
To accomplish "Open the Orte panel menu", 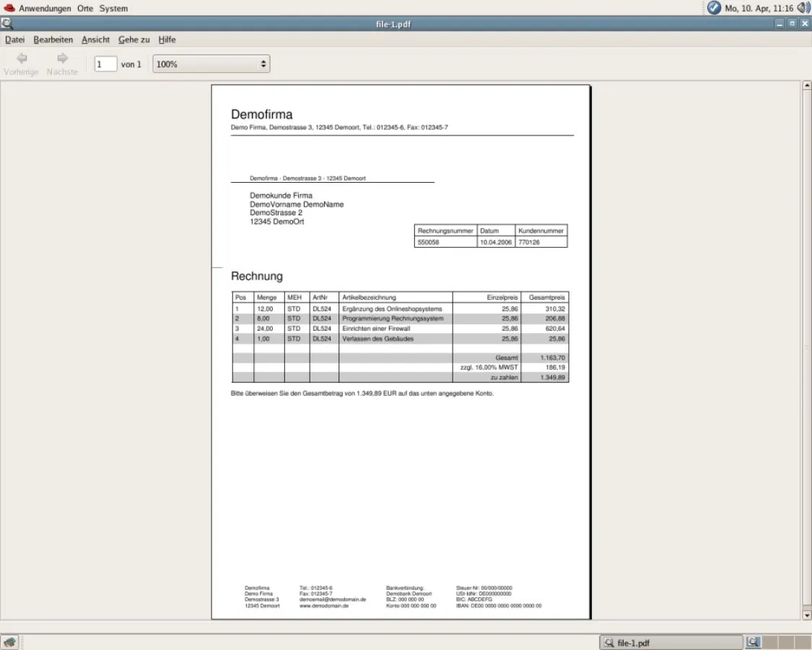I will click(85, 9).
